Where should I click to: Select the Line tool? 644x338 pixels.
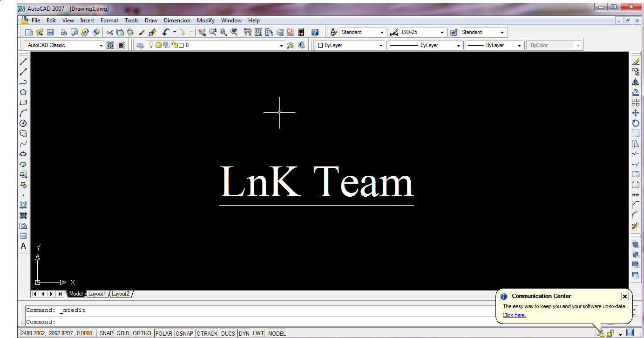23,61
